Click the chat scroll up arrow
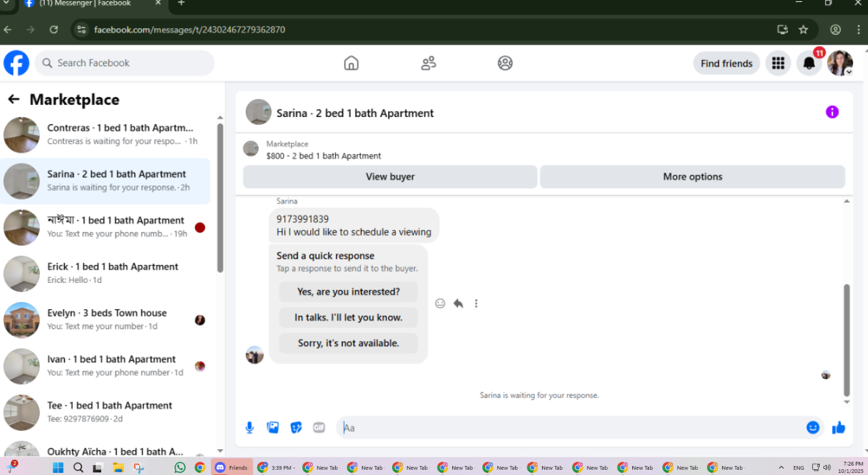The width and height of the screenshot is (868, 475). 847,201
